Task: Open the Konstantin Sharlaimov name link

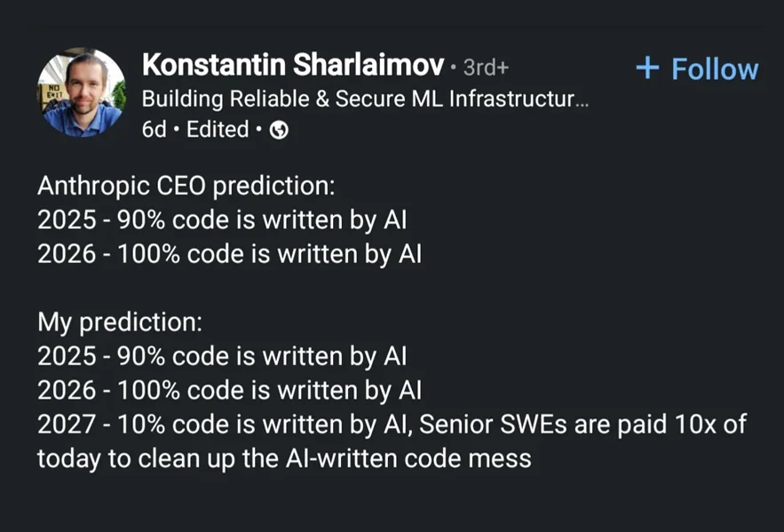Action: [293, 65]
